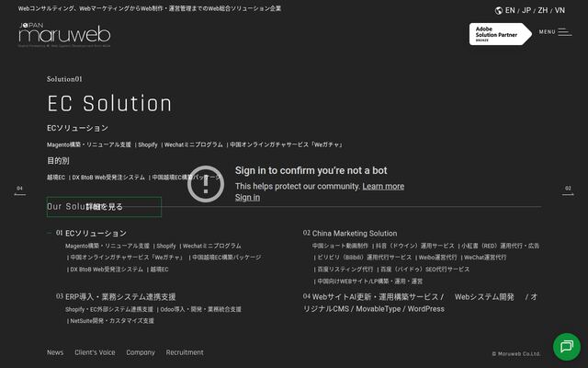Open the green chat widget button
588x368 pixels.
click(x=567, y=346)
